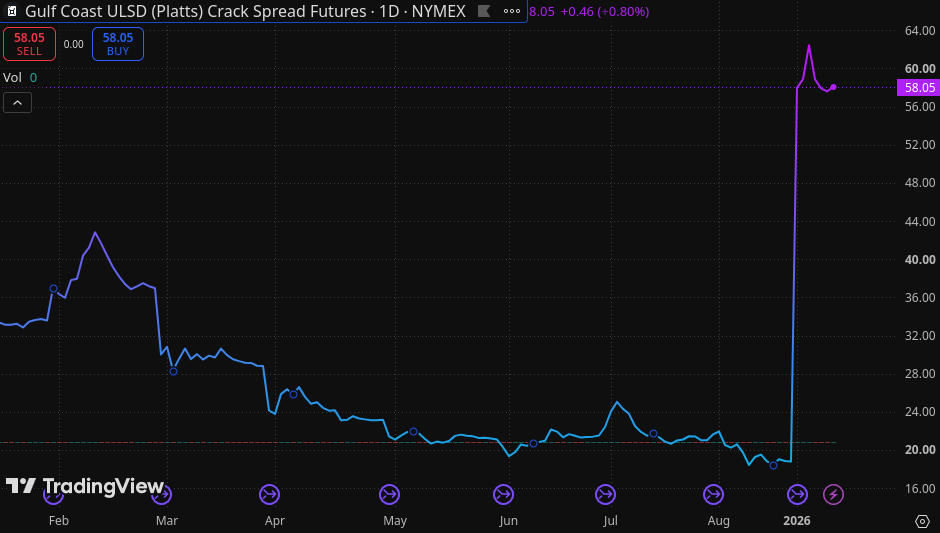Screen dimensions: 940x533
Task: Click the 20.00 label on the price axis
Action: pos(920,450)
